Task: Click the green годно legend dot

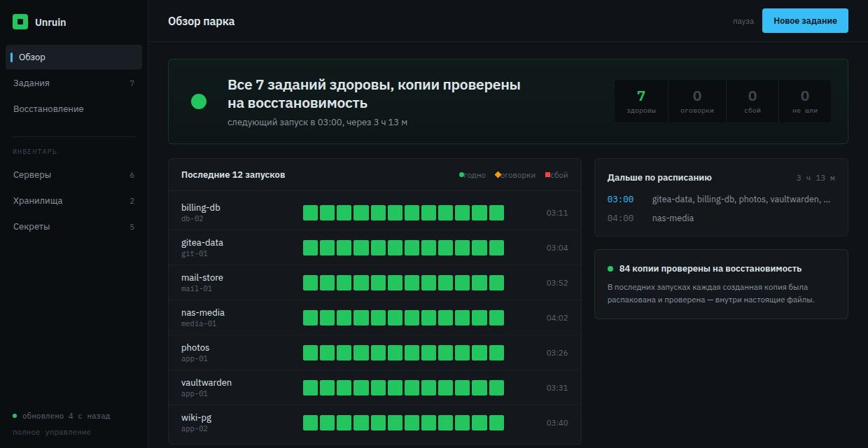Action: [x=461, y=175]
